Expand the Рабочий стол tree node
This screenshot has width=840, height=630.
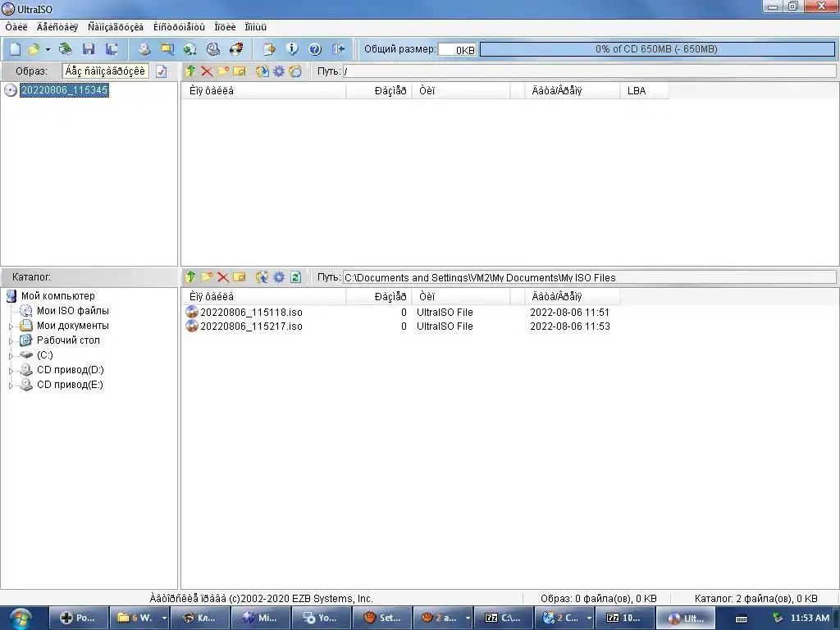pos(11,340)
